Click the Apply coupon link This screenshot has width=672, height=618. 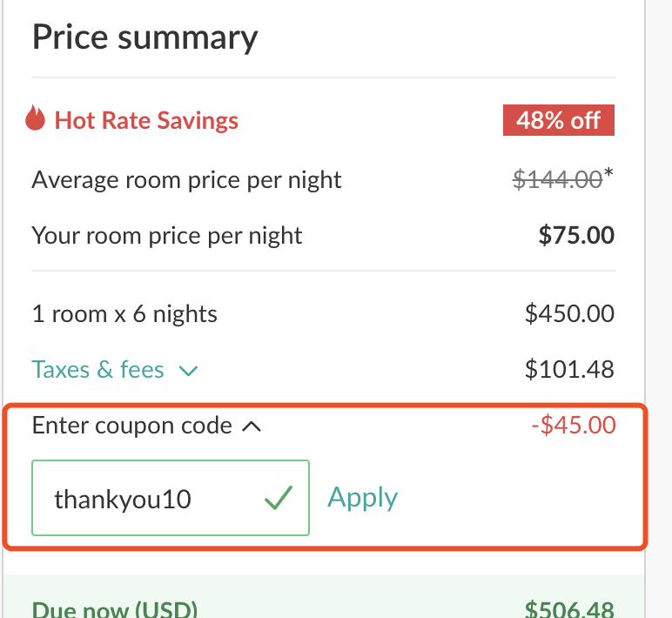click(x=363, y=498)
